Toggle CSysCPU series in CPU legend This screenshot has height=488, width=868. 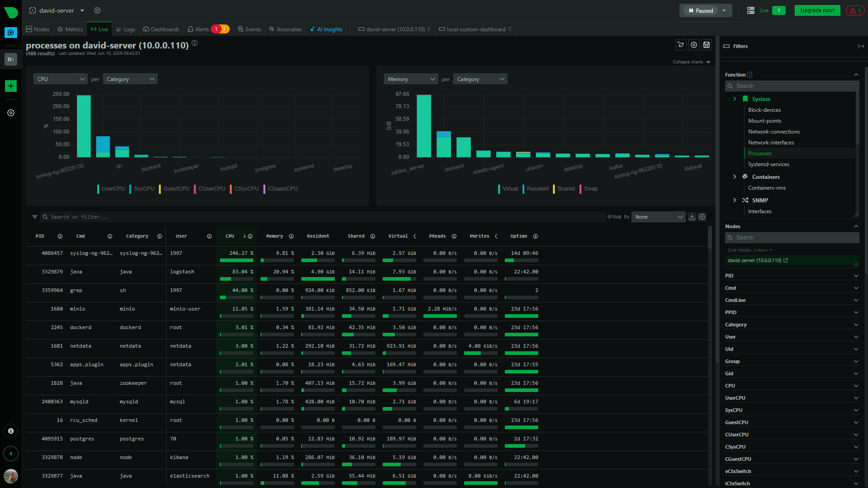tap(245, 189)
